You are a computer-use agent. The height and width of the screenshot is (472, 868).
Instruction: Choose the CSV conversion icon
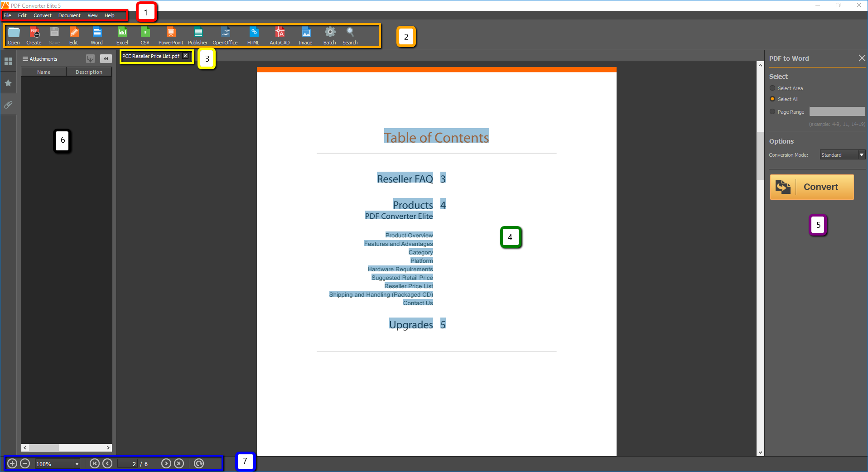pyautogui.click(x=145, y=36)
